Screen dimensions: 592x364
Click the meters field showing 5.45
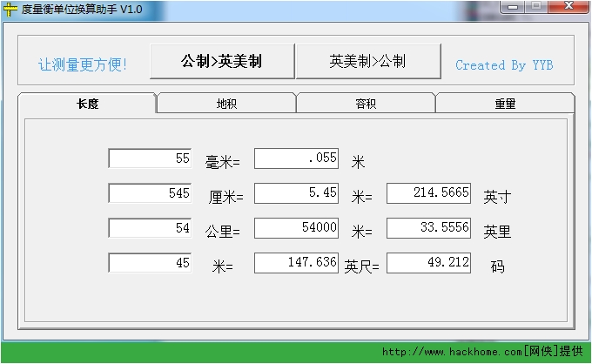point(296,193)
